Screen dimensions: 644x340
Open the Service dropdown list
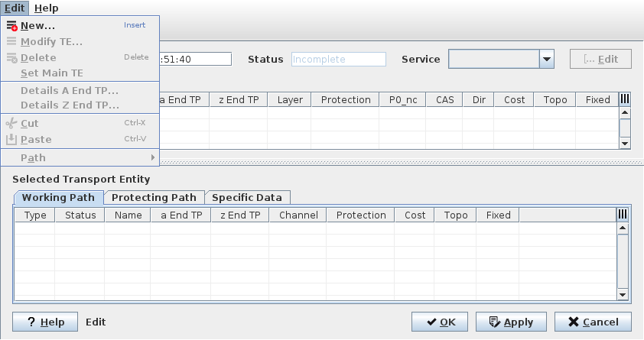[546, 60]
